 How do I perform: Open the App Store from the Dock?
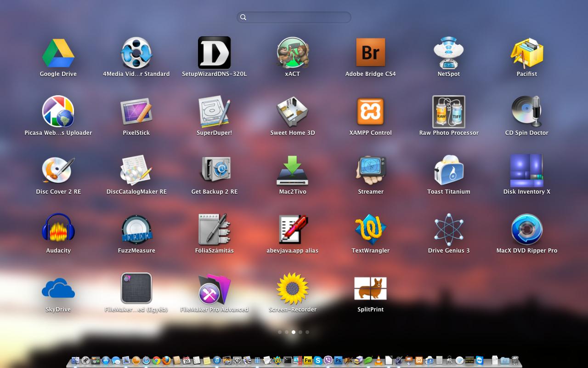click(106, 360)
